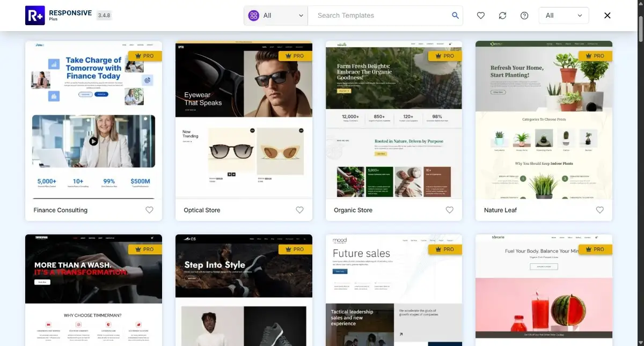Favorite the Nature Leaf template
The width and height of the screenshot is (644, 346).
point(600,210)
